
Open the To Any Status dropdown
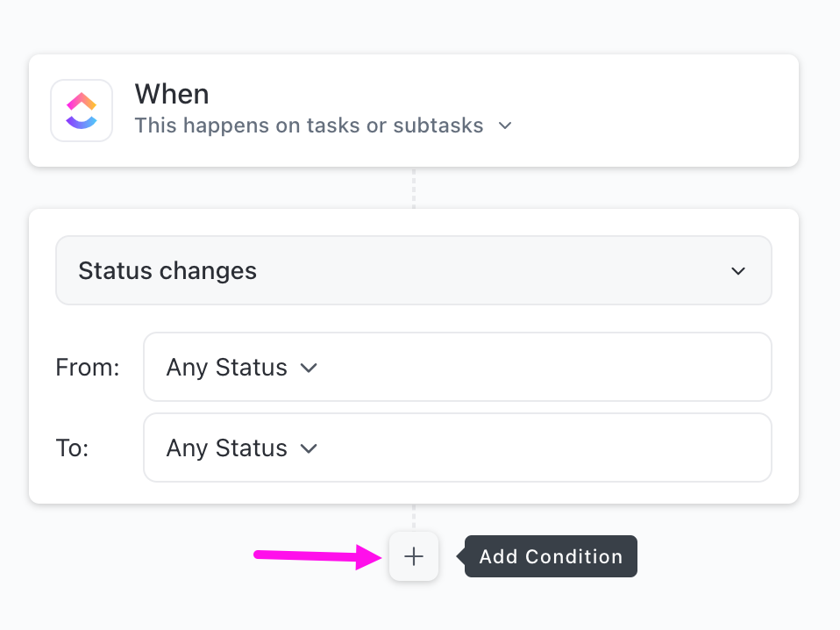457,448
